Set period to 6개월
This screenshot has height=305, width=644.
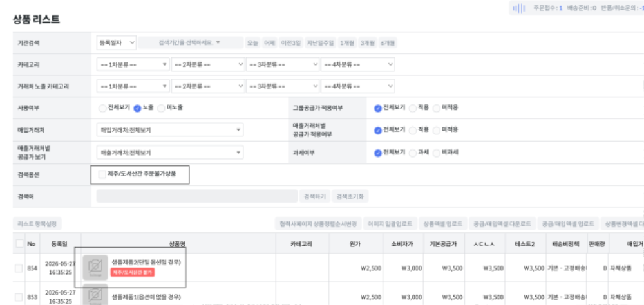point(388,42)
